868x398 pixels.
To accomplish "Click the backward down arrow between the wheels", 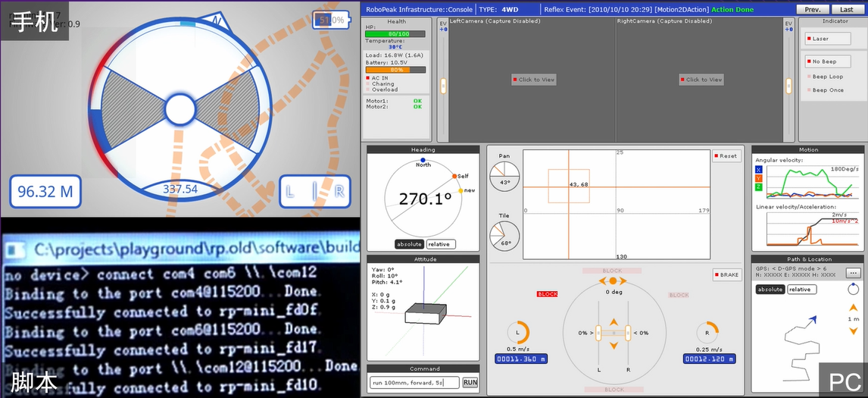I will pos(614,346).
